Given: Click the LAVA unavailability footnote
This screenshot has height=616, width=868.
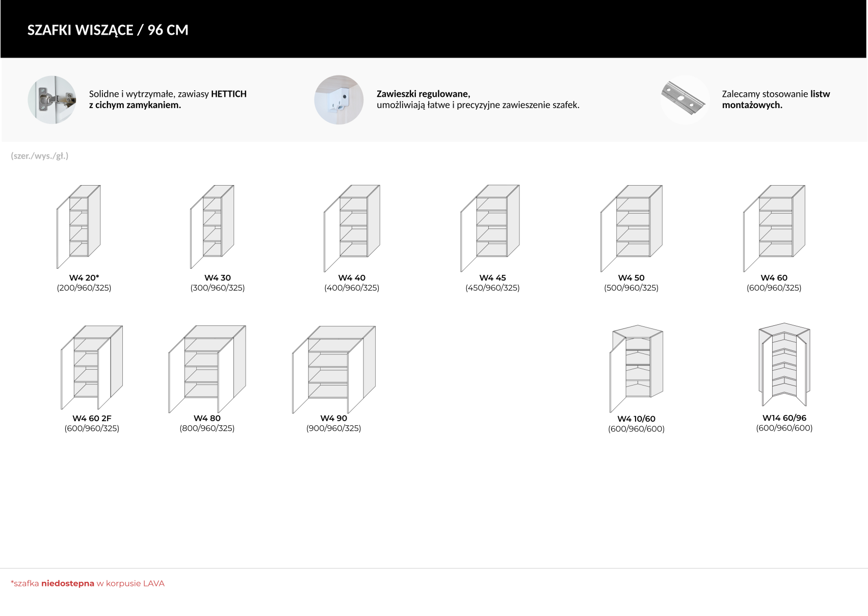Looking at the screenshot, I should pyautogui.click(x=88, y=583).
